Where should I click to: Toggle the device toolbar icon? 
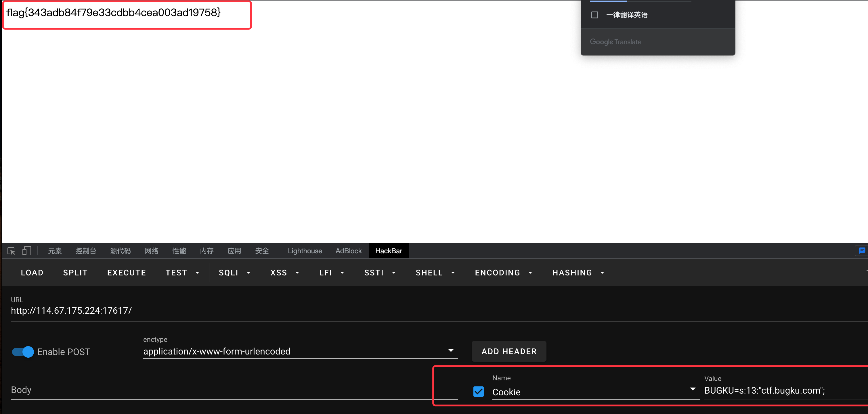(27, 251)
